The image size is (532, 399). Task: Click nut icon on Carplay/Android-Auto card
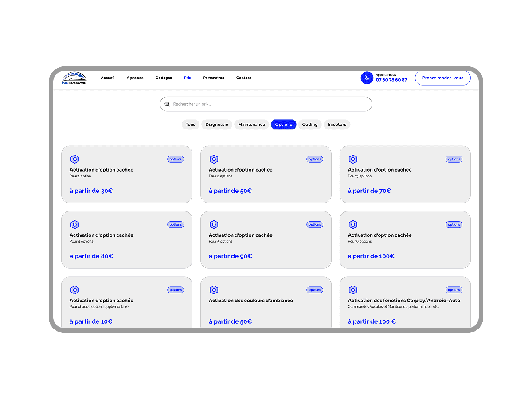coord(353,290)
